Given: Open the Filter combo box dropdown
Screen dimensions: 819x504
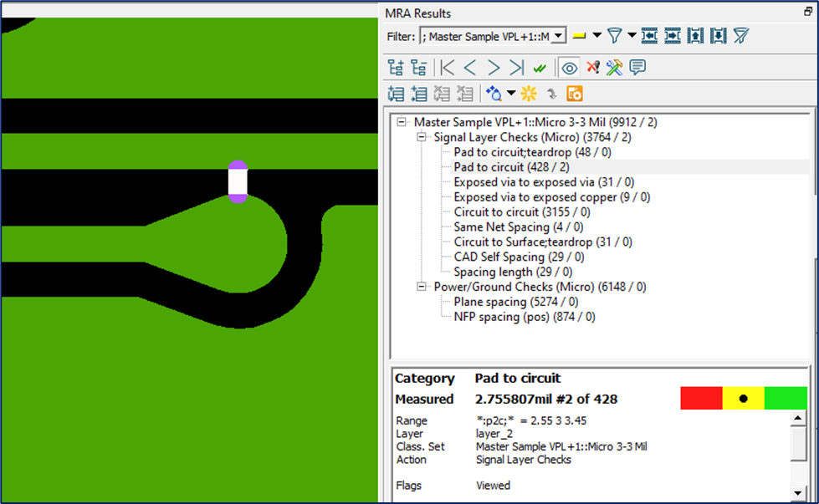Looking at the screenshot, I should (x=559, y=36).
